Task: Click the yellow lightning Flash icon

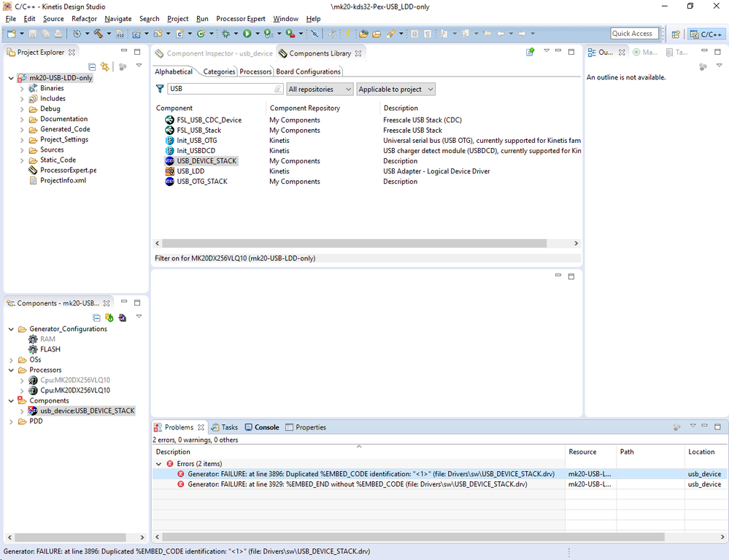Action: point(347,34)
